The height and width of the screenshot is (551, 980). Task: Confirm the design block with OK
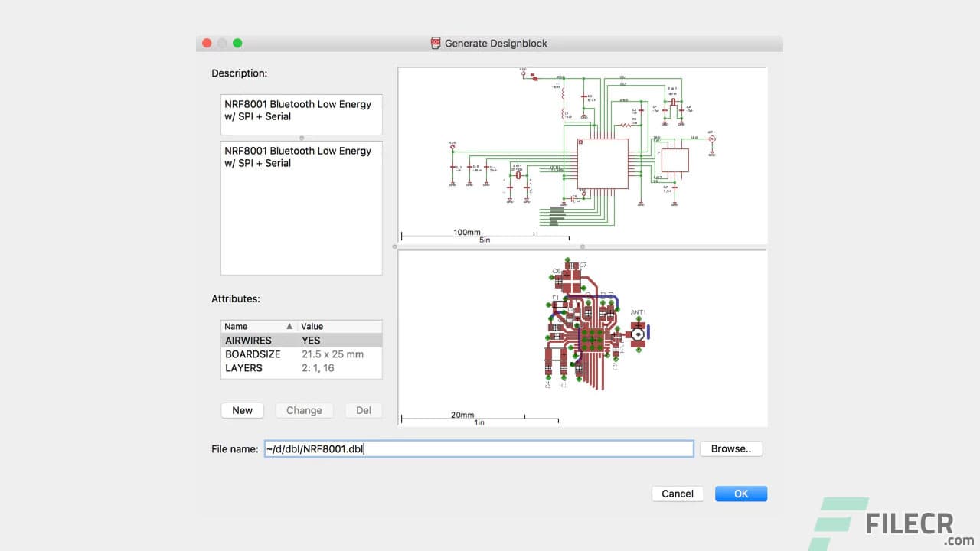coord(740,494)
